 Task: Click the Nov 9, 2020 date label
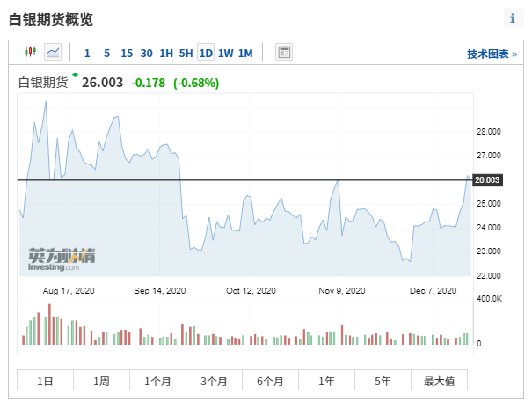tap(342, 291)
